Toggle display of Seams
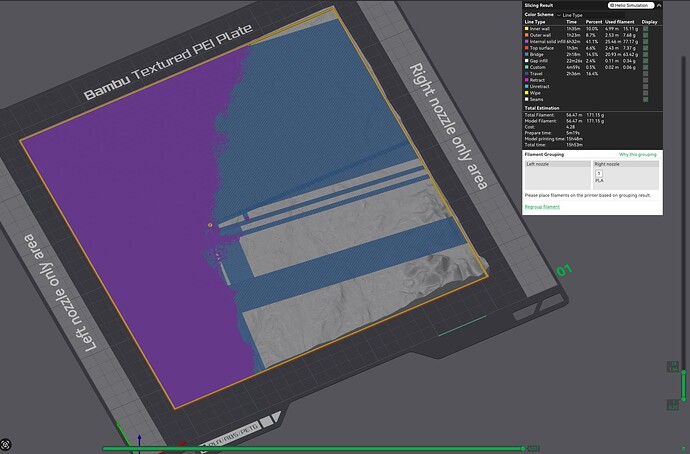690x454 pixels. 646,99
